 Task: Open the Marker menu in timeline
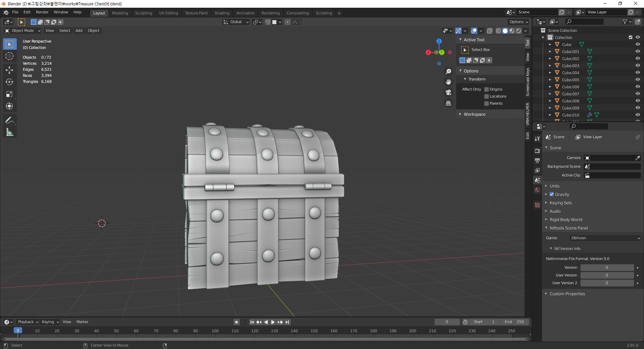point(82,322)
